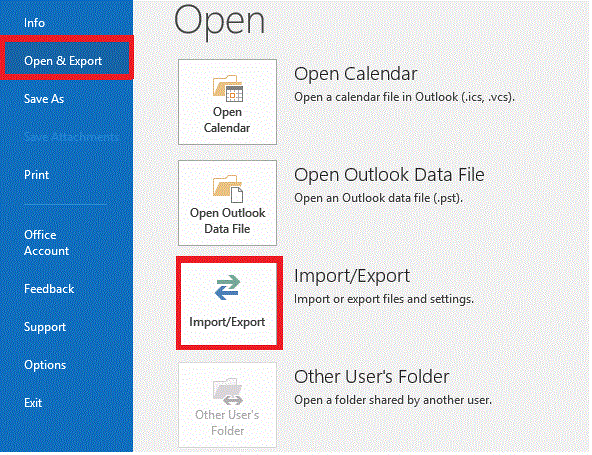Click the Open Calendar folder icon
The width and height of the screenshot is (592, 455).
pyautogui.click(x=228, y=88)
